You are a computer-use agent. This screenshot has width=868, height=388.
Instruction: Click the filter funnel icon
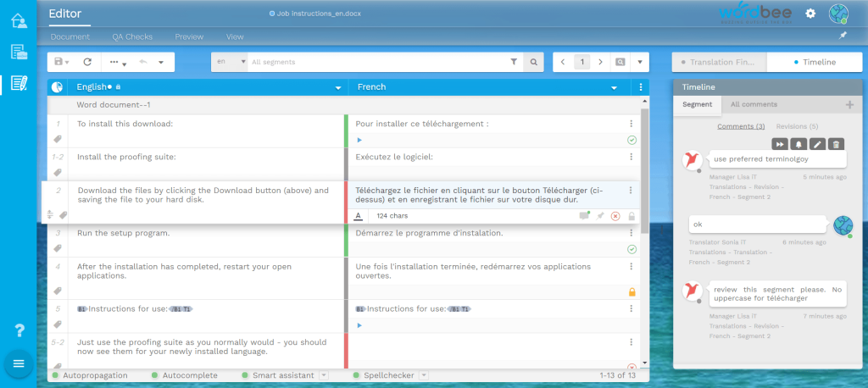pos(513,62)
